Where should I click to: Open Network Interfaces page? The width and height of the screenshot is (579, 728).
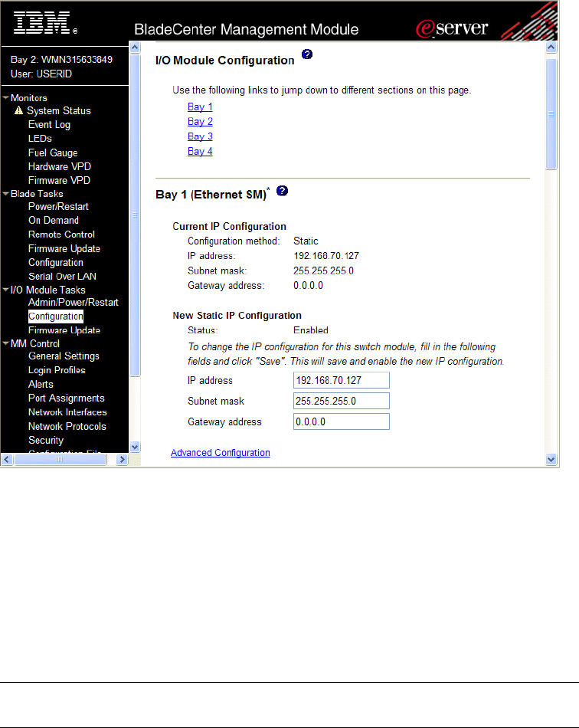pos(67,412)
